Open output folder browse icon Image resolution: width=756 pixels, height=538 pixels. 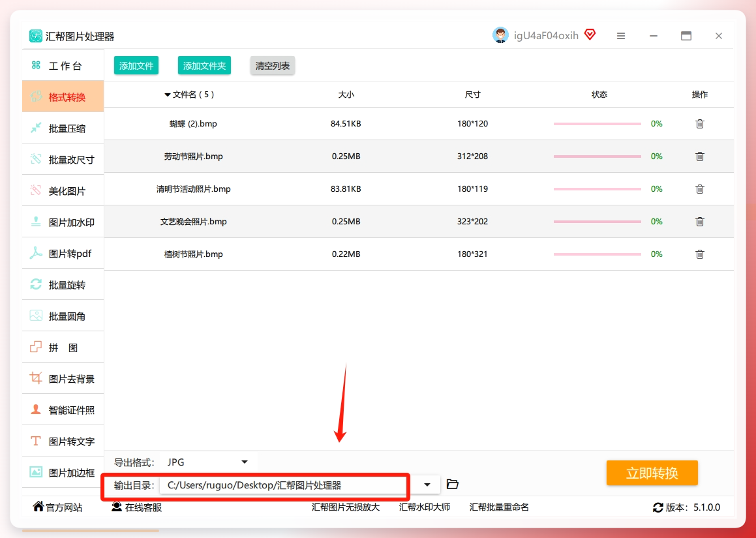[x=452, y=485]
